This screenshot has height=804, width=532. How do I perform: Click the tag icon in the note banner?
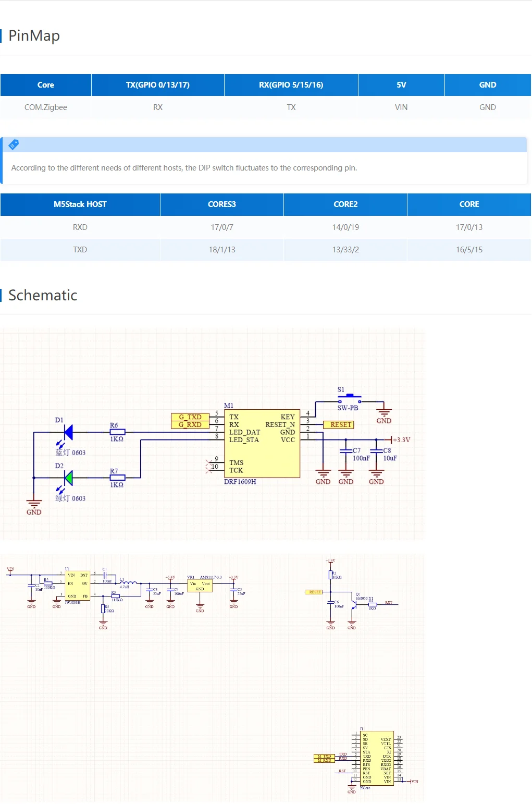tap(14, 144)
